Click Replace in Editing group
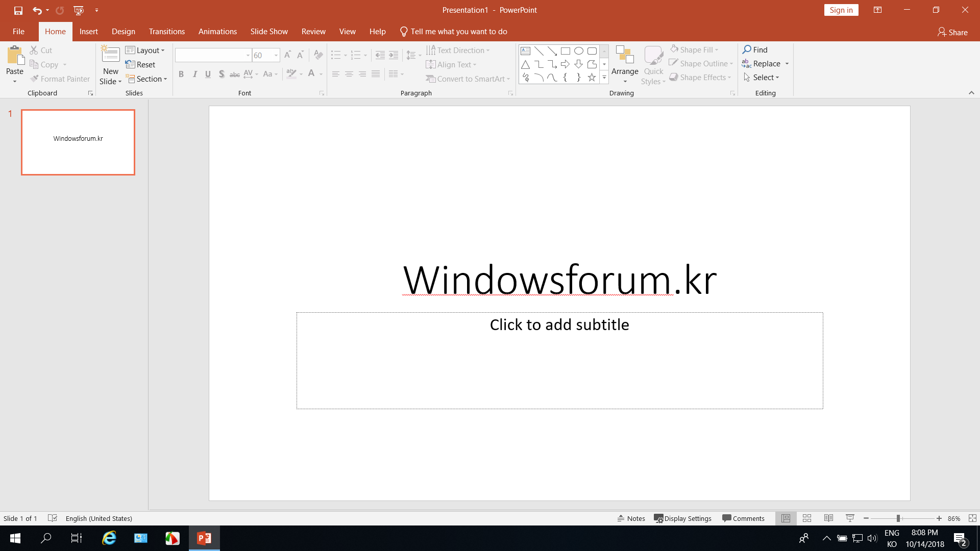This screenshot has height=551, width=980. [762, 64]
